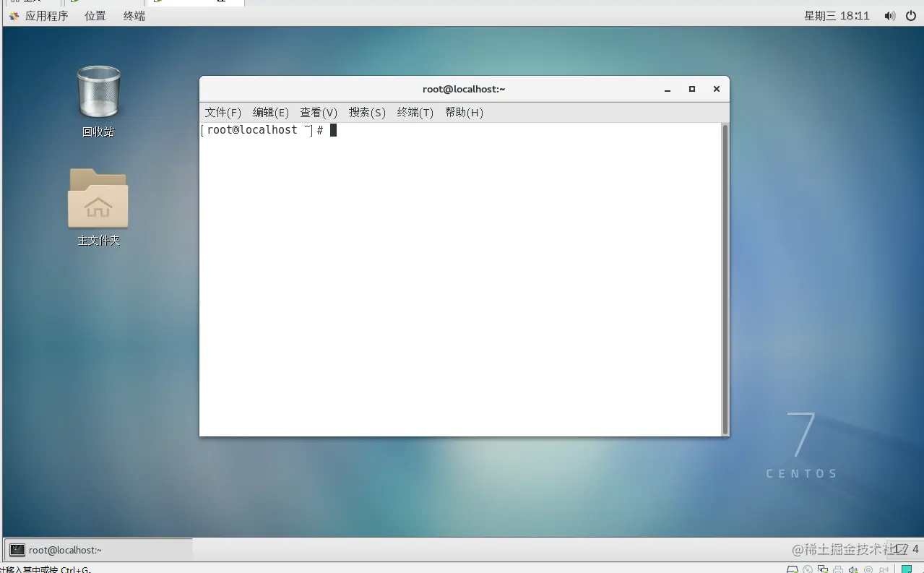The width and height of the screenshot is (924, 573).
Task: Toggle the USB device status icon
Action: click(x=867, y=570)
